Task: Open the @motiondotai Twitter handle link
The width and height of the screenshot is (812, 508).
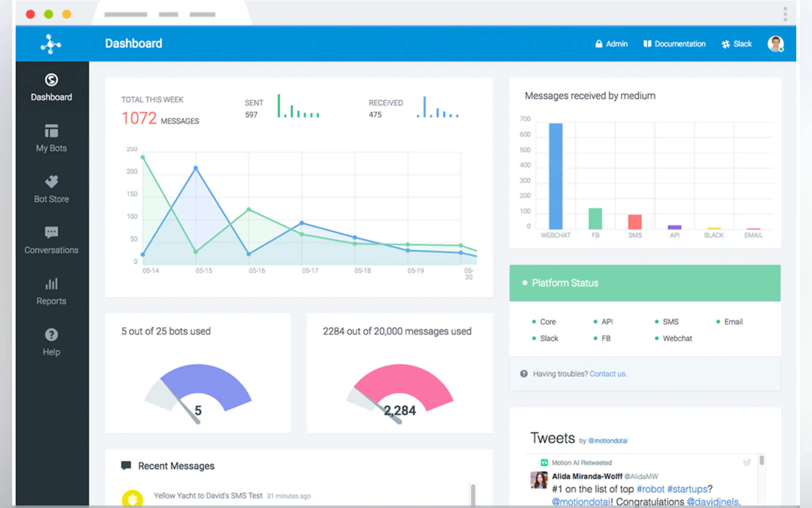Action: pyautogui.click(x=608, y=441)
